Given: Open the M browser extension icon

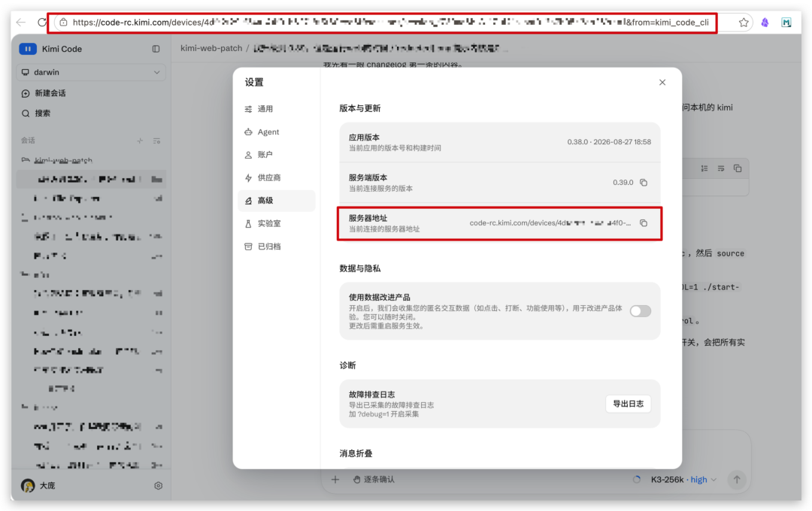Looking at the screenshot, I should (x=786, y=23).
